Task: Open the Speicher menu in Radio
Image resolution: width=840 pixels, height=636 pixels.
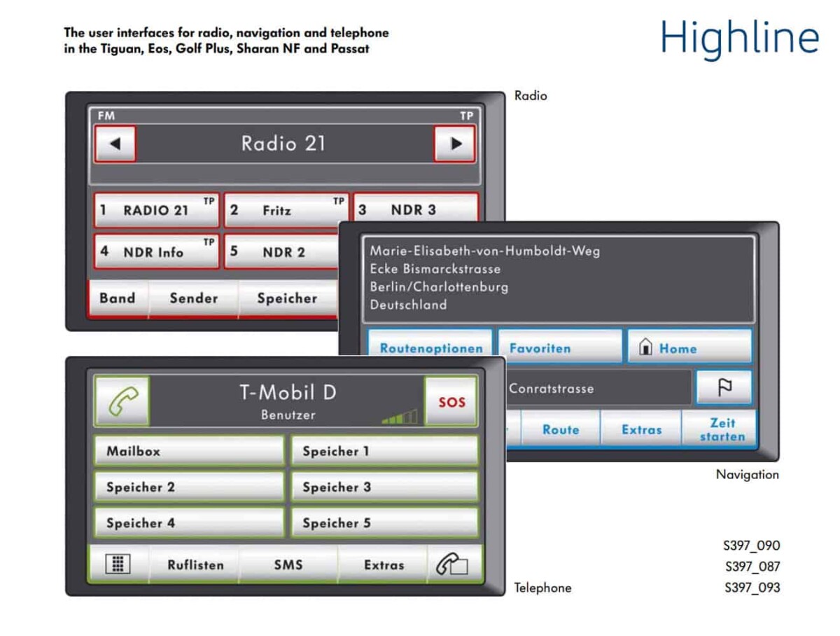Action: [x=288, y=298]
